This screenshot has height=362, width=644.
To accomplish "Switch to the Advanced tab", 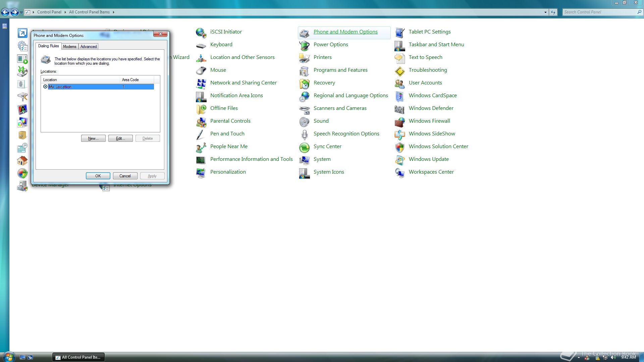I will (x=89, y=47).
